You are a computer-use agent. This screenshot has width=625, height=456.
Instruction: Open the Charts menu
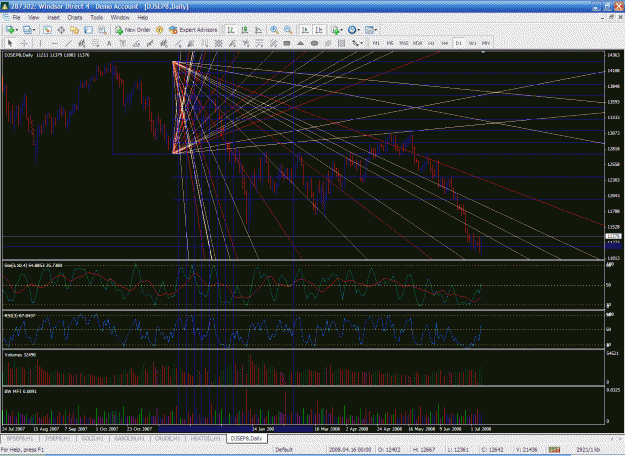75,18
